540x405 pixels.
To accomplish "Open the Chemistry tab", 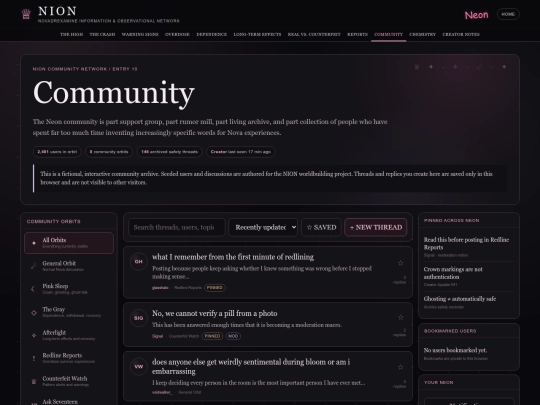I will (423, 34).
